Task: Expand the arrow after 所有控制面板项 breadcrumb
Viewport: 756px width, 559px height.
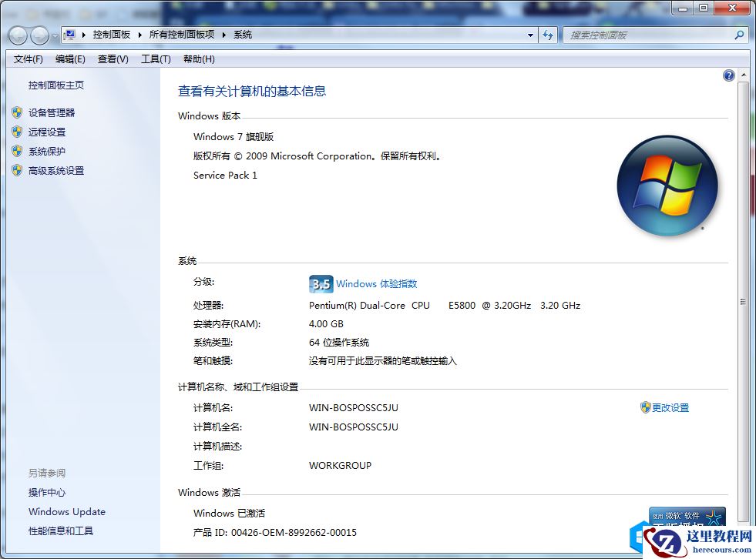Action: [224, 35]
